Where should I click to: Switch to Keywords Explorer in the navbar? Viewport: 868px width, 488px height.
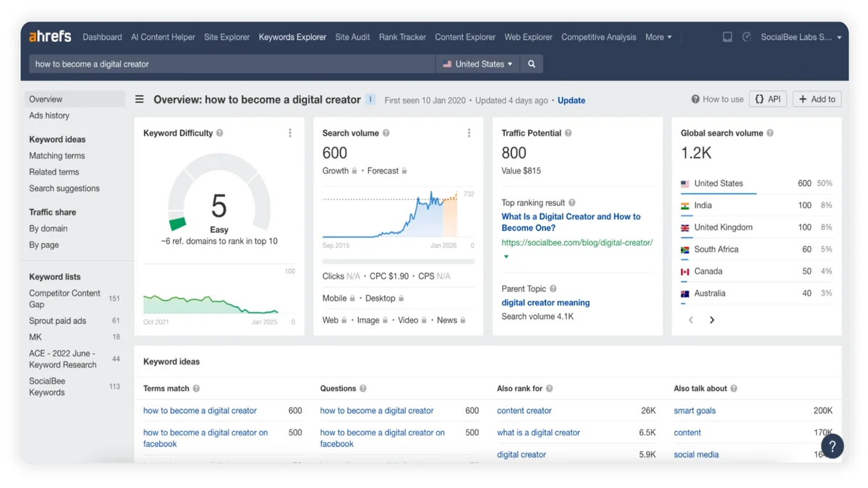coord(292,37)
